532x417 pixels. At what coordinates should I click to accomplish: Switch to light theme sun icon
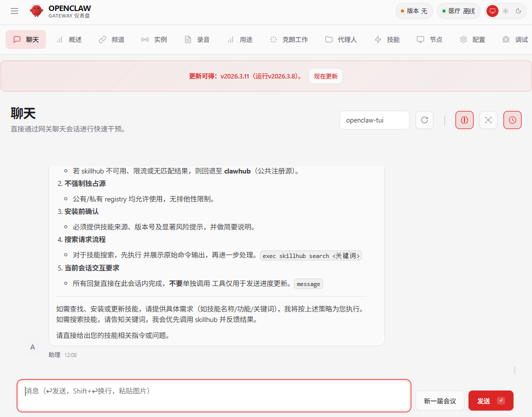pos(505,11)
